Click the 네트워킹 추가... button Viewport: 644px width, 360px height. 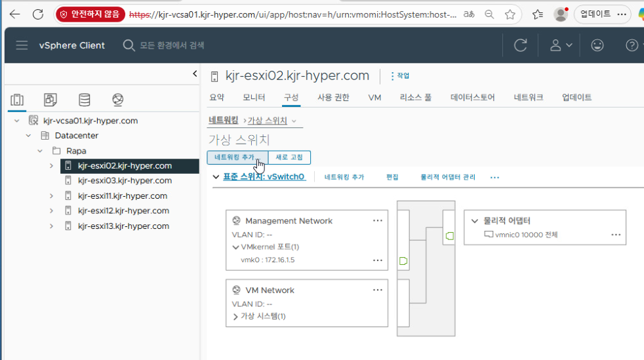[x=237, y=157]
